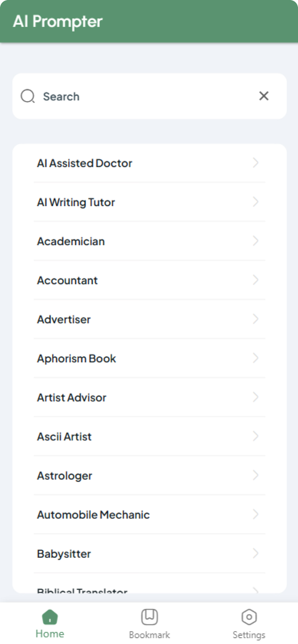Viewport: 298px width, 644px height.
Task: Click the search magnifier icon
Action: 28,96
